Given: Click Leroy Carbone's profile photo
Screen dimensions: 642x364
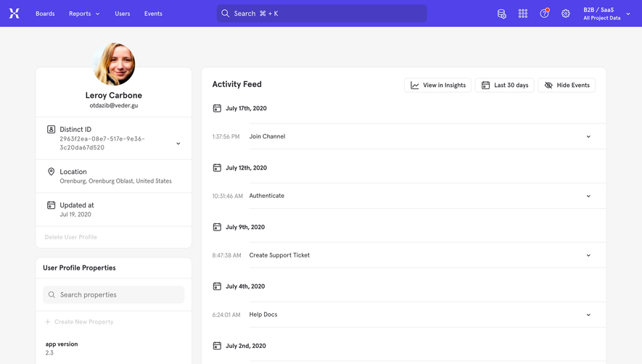Looking at the screenshot, I should [114, 64].
